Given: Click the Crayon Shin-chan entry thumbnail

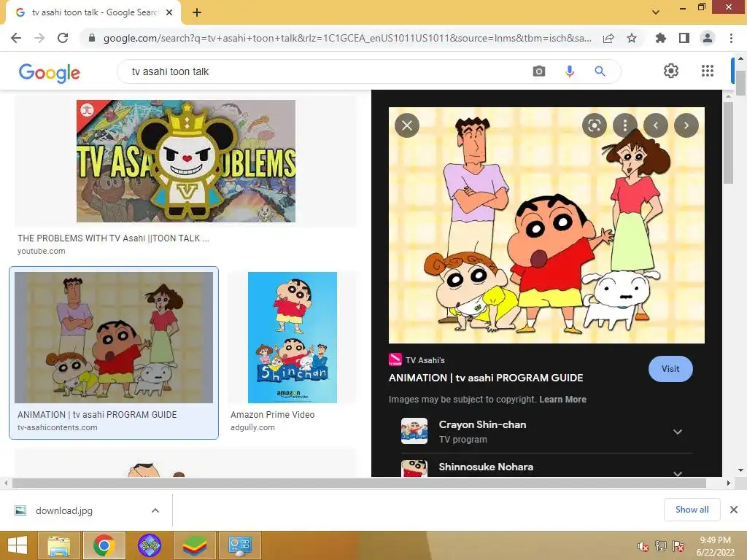Looking at the screenshot, I should (x=414, y=431).
